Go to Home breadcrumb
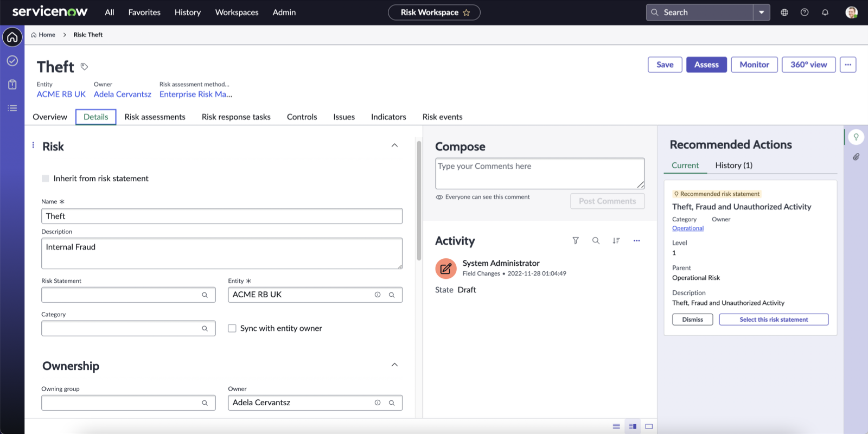 (x=43, y=35)
